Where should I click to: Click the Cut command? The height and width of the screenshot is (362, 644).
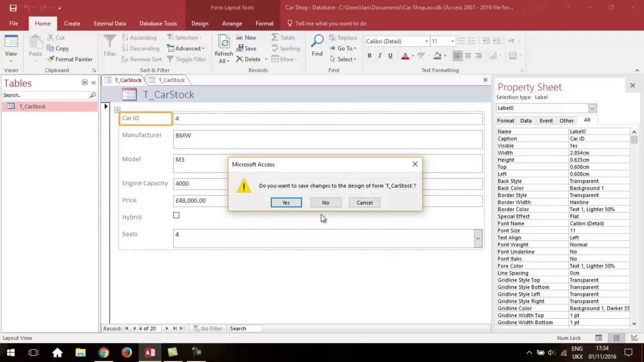(56, 37)
